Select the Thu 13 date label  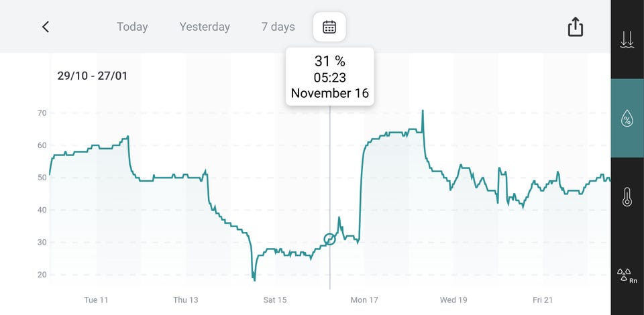pyautogui.click(x=185, y=300)
